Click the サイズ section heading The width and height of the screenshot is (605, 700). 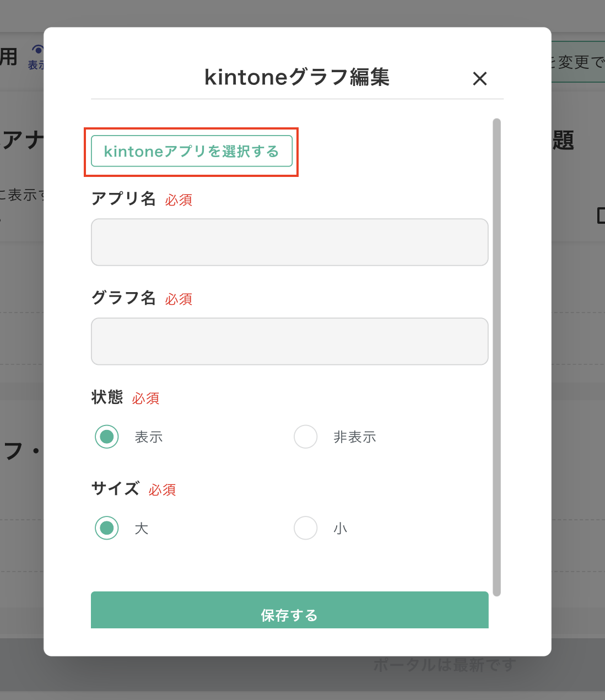[x=115, y=489]
